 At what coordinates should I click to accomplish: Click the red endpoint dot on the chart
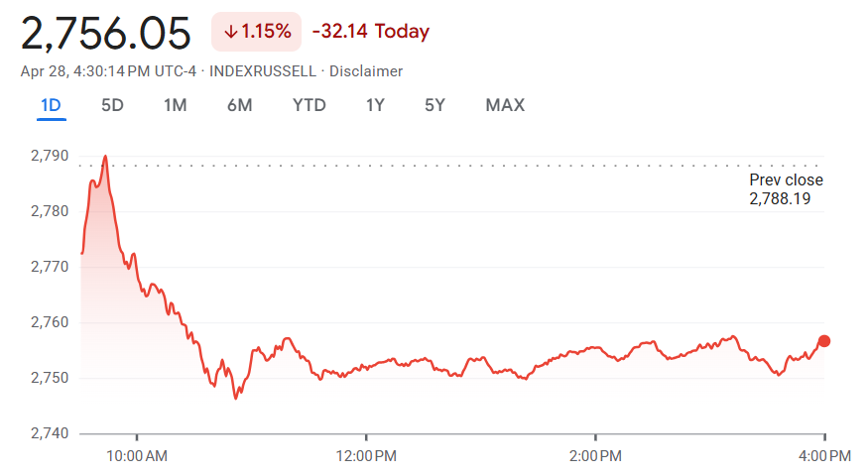point(823,341)
